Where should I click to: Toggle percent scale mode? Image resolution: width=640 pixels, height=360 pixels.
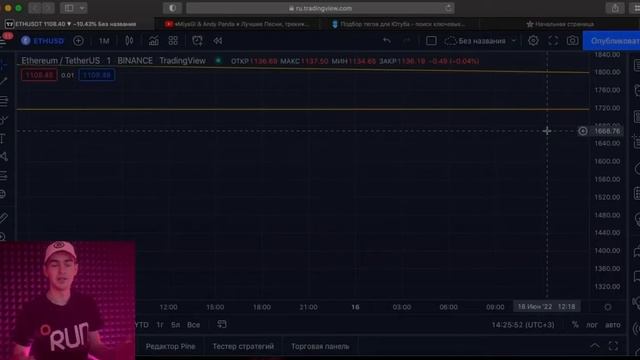(575, 325)
